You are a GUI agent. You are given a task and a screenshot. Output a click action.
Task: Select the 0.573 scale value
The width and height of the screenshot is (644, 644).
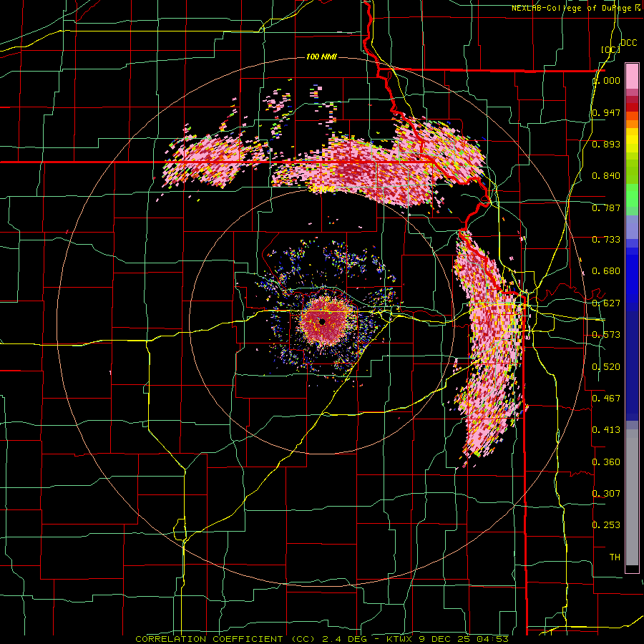pos(606,335)
